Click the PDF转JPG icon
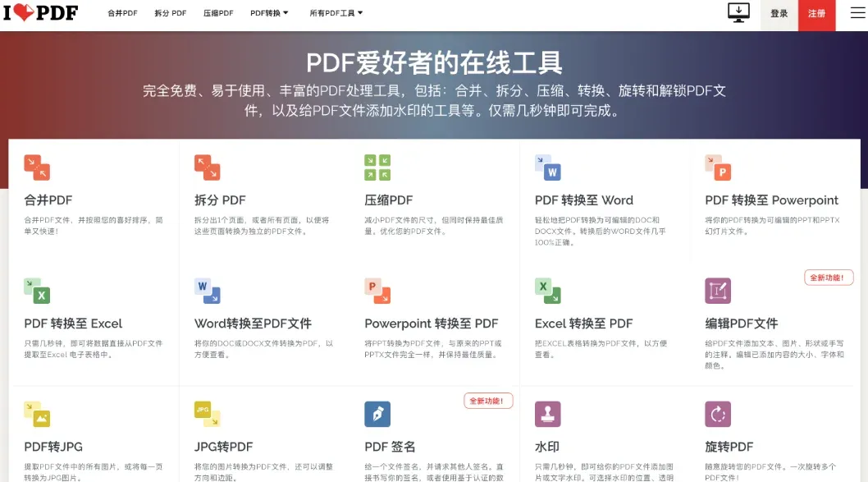868x482 pixels. [x=37, y=414]
